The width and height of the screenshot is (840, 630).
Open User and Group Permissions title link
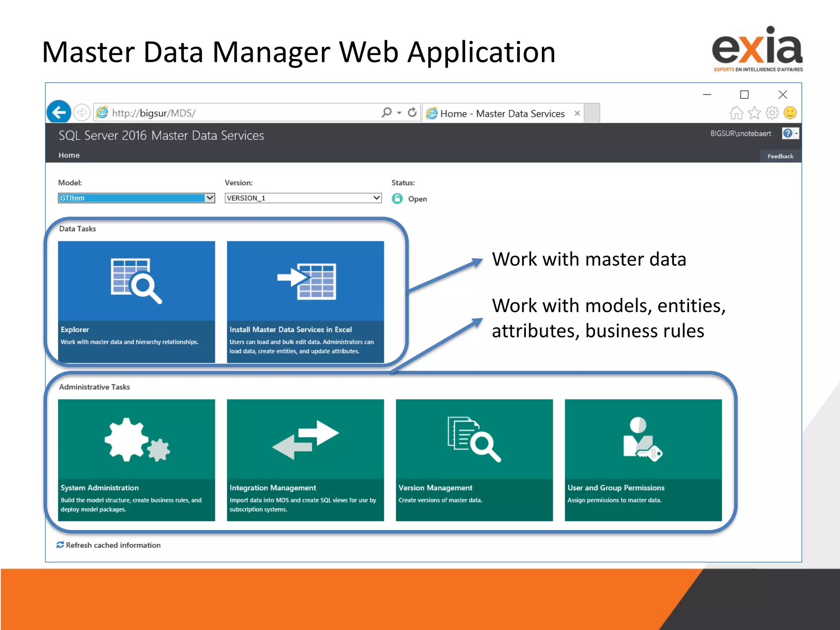point(616,488)
